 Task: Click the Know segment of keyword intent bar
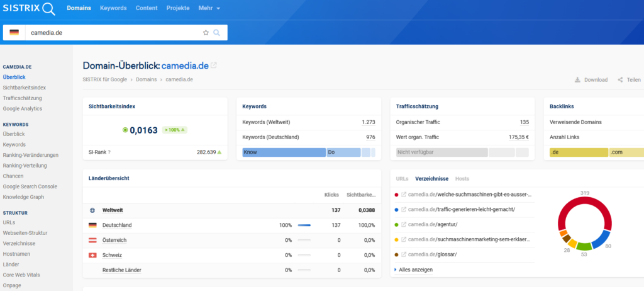[x=284, y=152]
